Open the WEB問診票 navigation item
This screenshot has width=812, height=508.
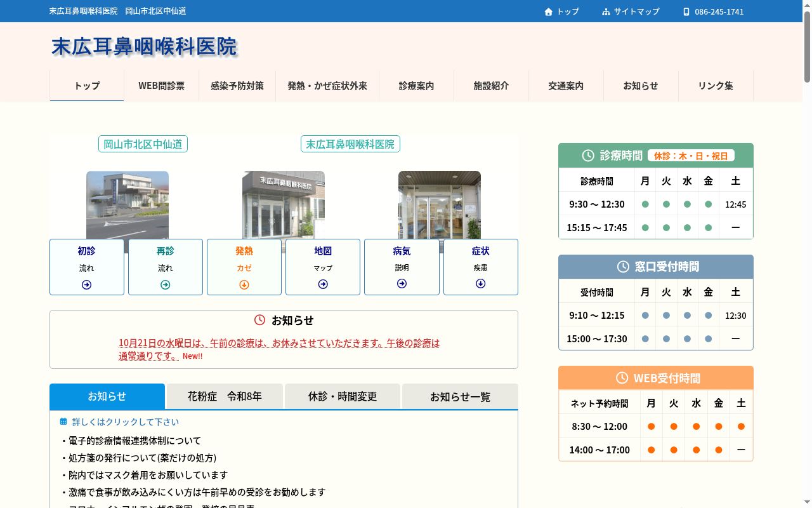tap(162, 86)
